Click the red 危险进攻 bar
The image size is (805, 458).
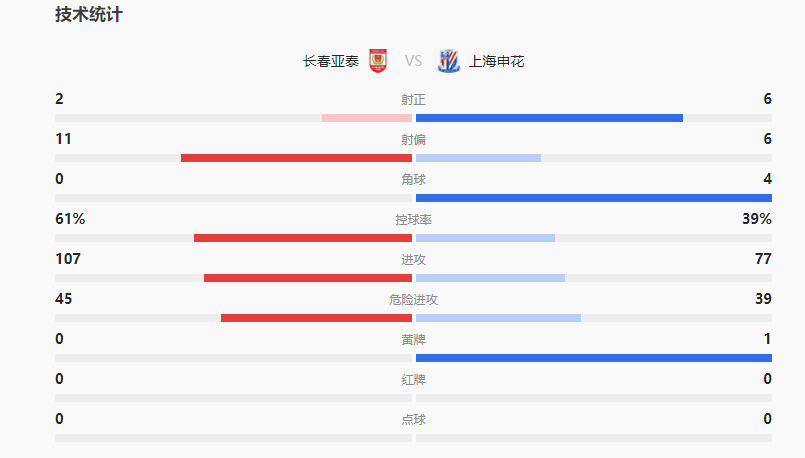[x=316, y=318]
